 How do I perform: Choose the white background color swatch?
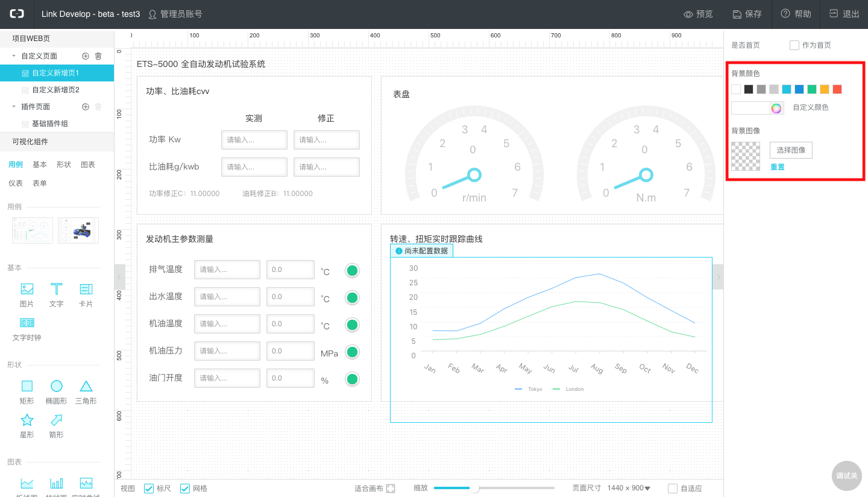click(x=736, y=89)
